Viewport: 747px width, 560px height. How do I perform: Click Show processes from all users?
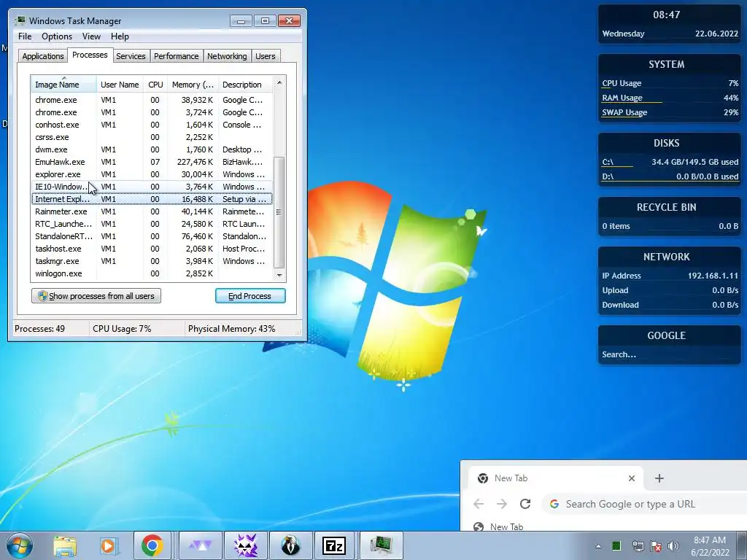pyautogui.click(x=96, y=296)
